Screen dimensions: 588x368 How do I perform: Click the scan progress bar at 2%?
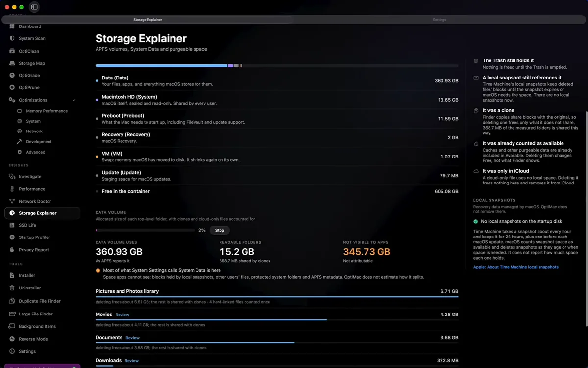[x=145, y=230]
